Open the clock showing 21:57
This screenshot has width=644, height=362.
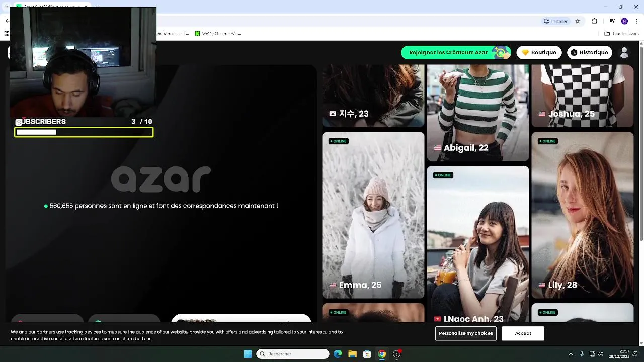(619, 354)
